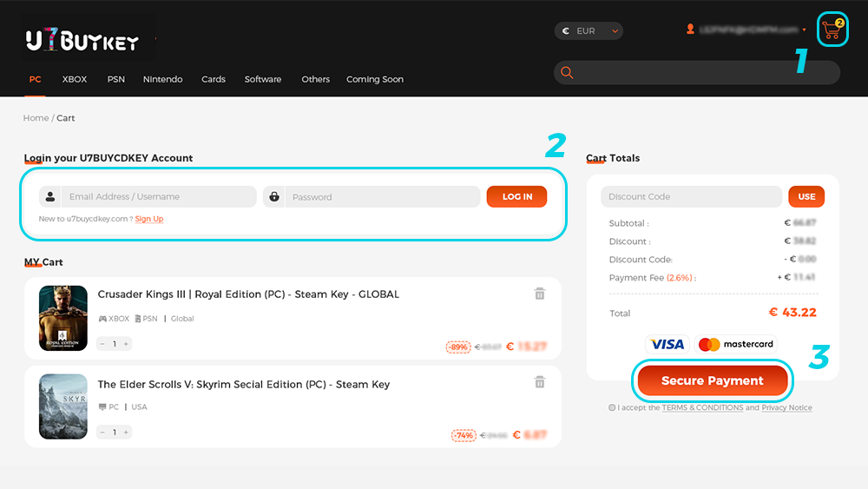Open the shopping cart icon in the header
868x489 pixels.
(x=832, y=30)
